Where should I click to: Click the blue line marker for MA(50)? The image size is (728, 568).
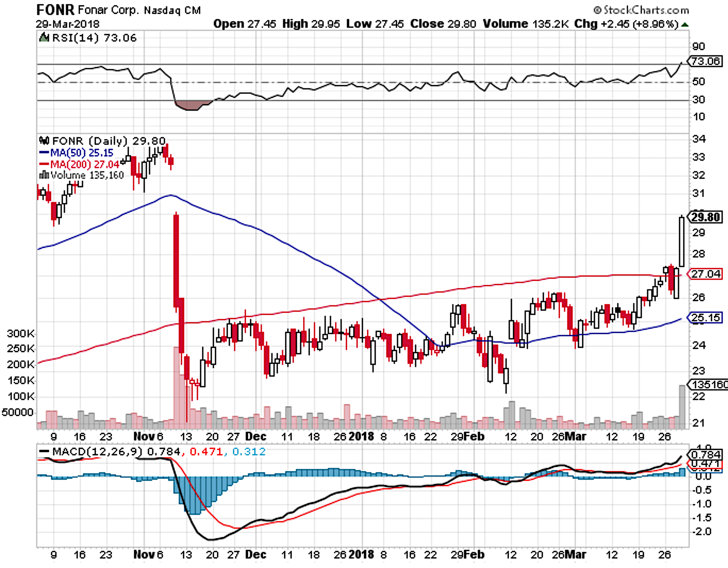click(x=45, y=153)
